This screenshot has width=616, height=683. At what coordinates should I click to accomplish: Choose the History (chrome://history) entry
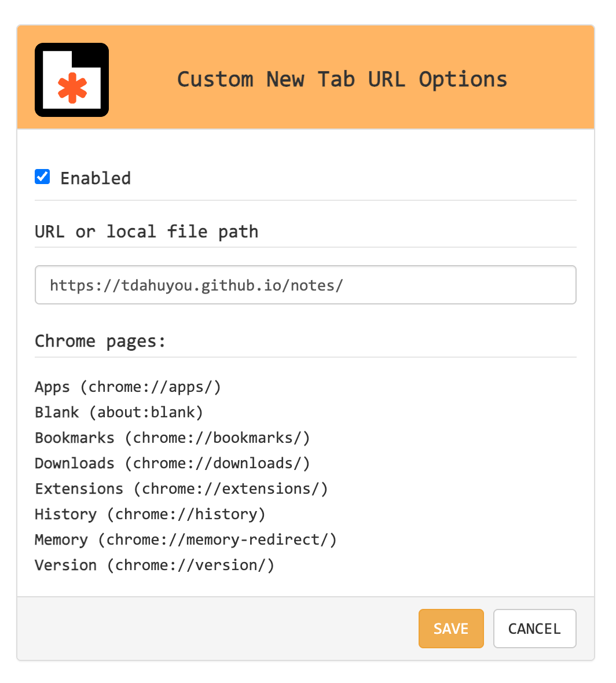(150, 514)
